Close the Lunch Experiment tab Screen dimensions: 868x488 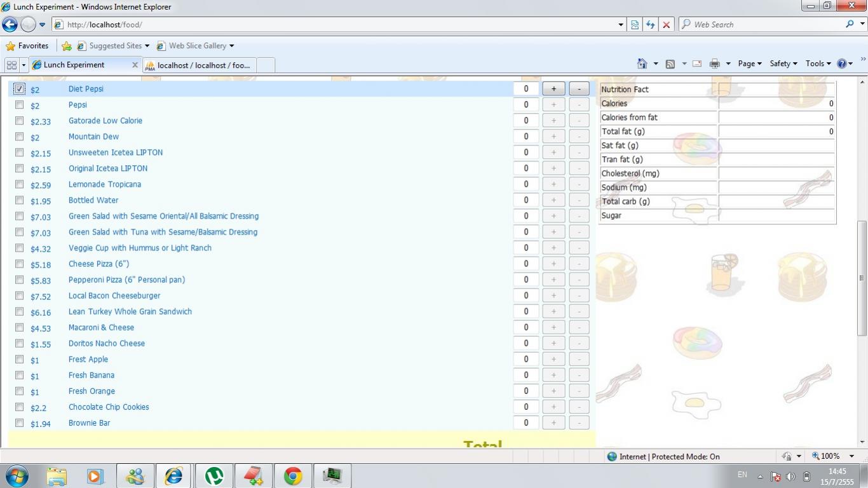coord(135,65)
